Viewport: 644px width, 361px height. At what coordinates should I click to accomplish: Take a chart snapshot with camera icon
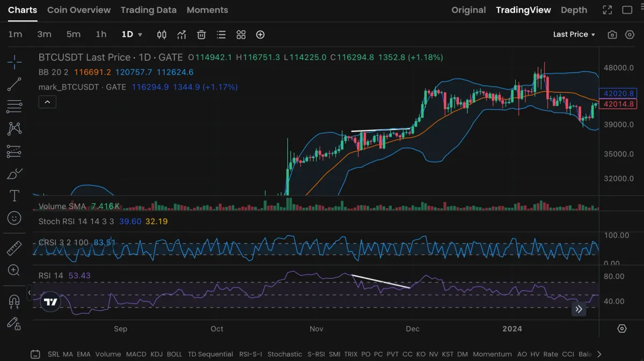tap(612, 34)
